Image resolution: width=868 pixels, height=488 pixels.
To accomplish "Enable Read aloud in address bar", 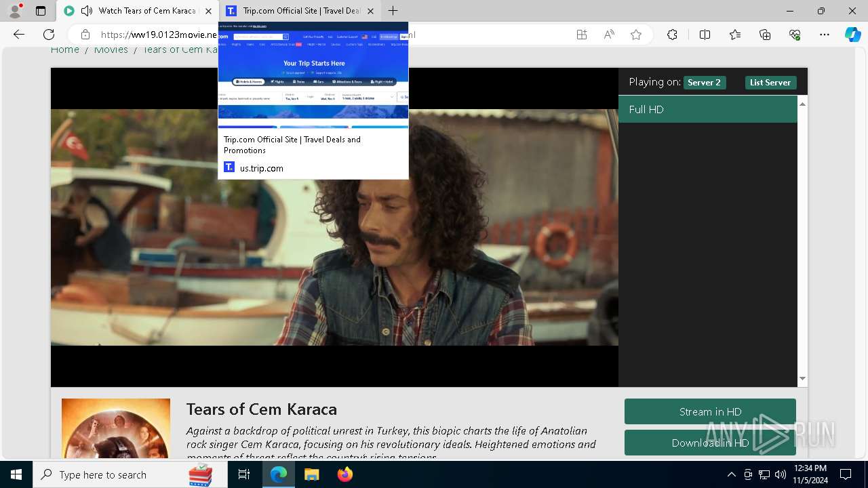I will 609,35.
